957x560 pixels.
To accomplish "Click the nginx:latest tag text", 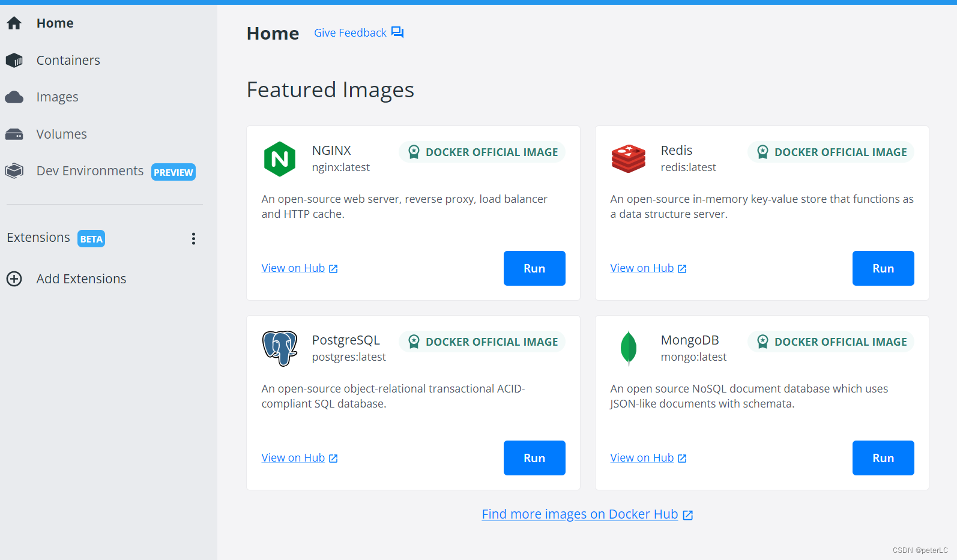I will pyautogui.click(x=341, y=167).
